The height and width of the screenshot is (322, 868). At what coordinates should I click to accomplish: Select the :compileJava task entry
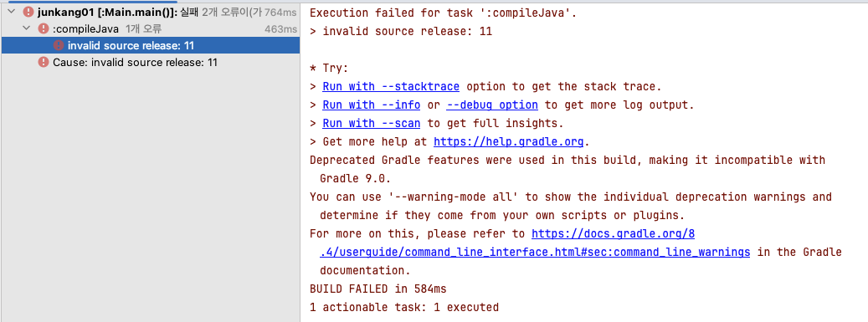(150, 28)
